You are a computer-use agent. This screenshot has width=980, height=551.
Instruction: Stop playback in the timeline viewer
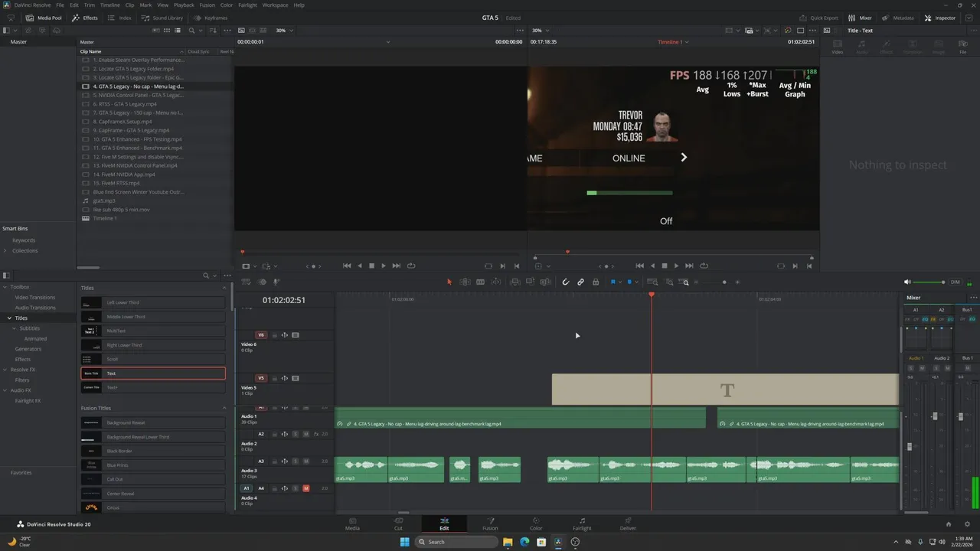pos(664,266)
